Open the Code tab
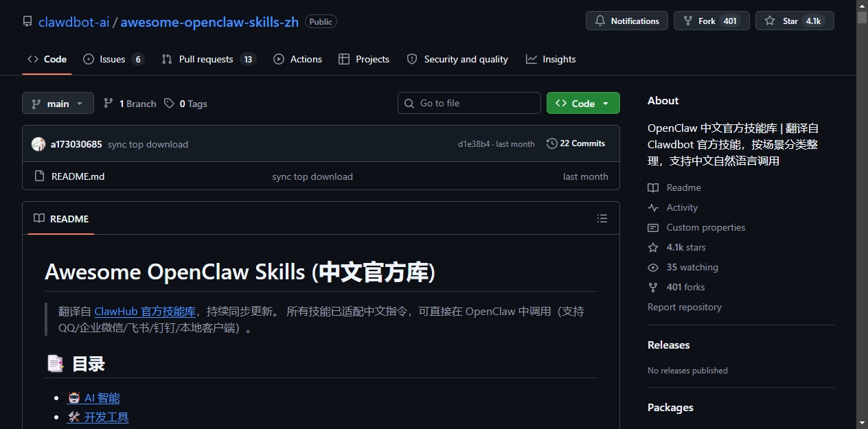Viewport: 868px width, 429px height. 47,59
